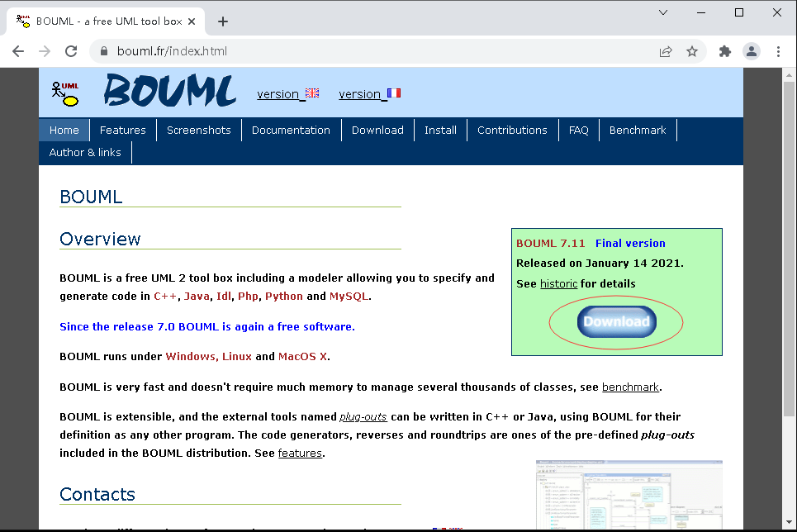Click the blue Download button
Screen dimensions: 797x532
[617, 321]
